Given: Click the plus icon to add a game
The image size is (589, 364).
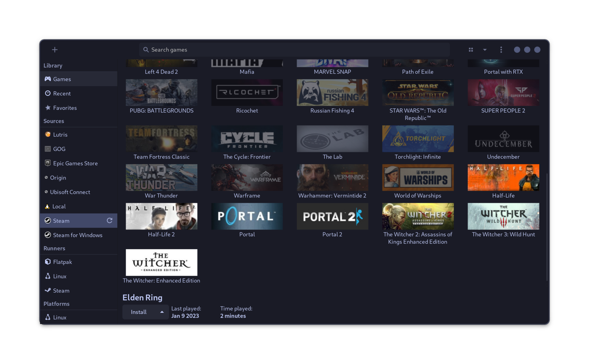Looking at the screenshot, I should point(55,50).
